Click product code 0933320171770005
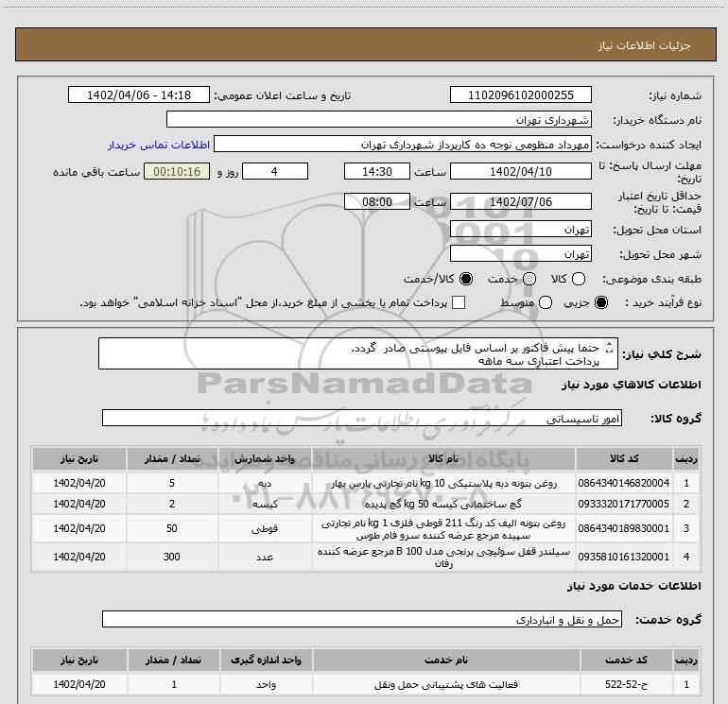Viewport: 728px width, 704px height. [x=624, y=504]
